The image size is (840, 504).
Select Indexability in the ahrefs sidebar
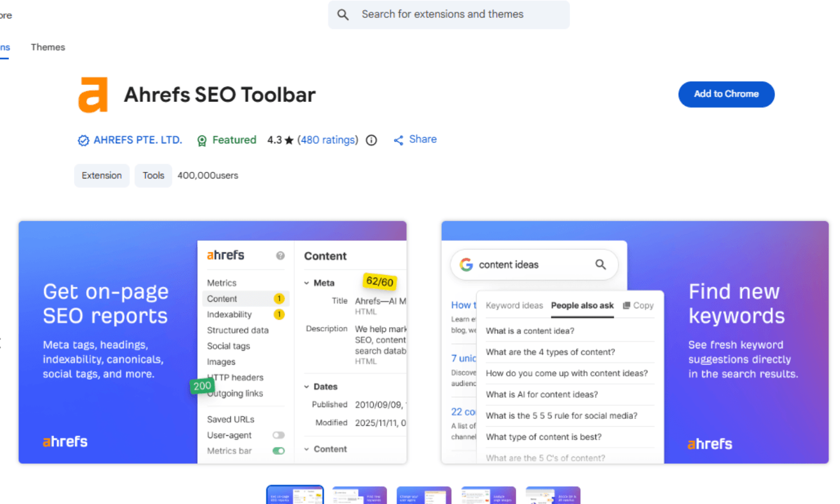pyautogui.click(x=230, y=314)
